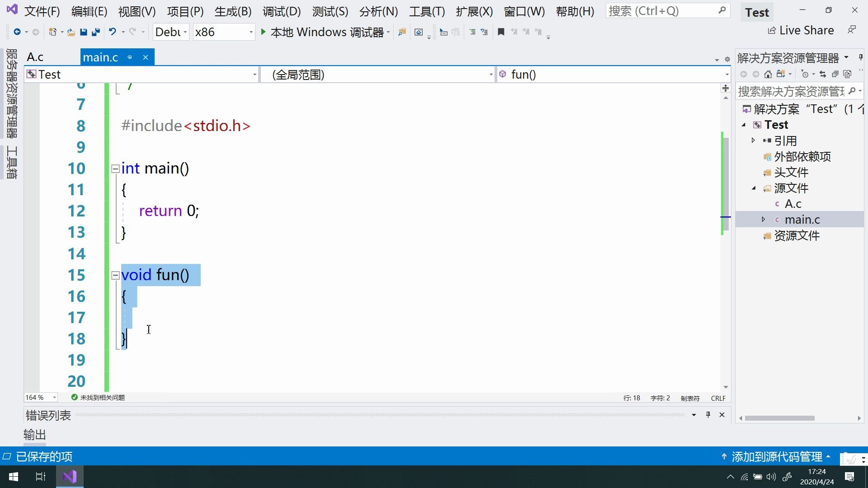Click the Visual Studio taskbar icon
868x488 pixels.
pyautogui.click(x=69, y=477)
